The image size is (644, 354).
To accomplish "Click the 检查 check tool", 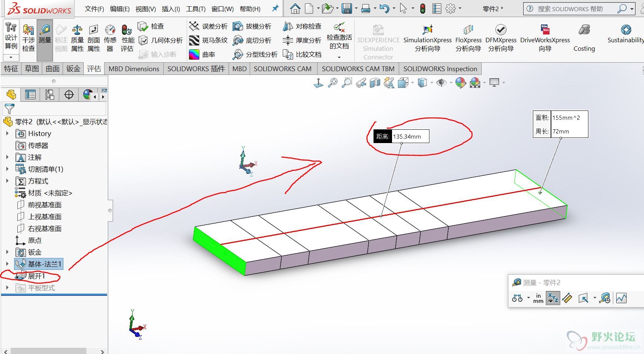I will (x=151, y=26).
